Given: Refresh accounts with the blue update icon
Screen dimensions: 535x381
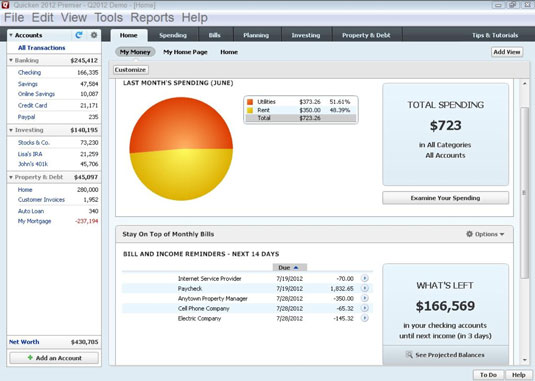Looking at the screenshot, I should [x=79, y=35].
